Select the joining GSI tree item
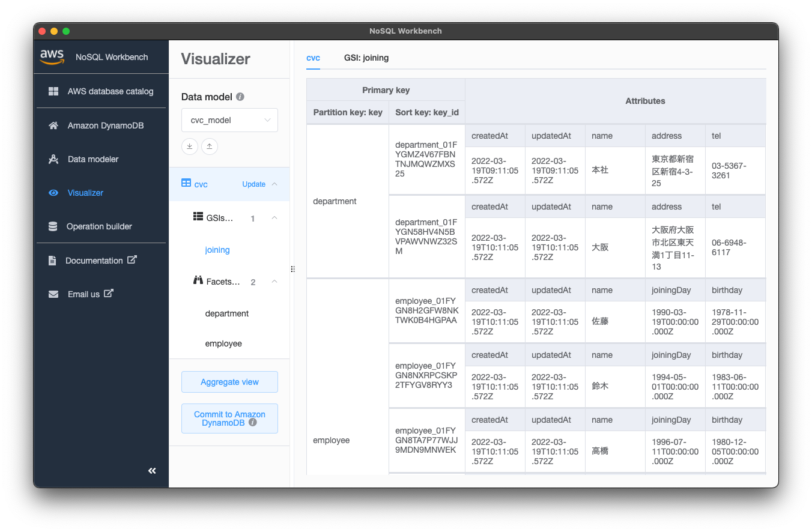 [x=217, y=250]
